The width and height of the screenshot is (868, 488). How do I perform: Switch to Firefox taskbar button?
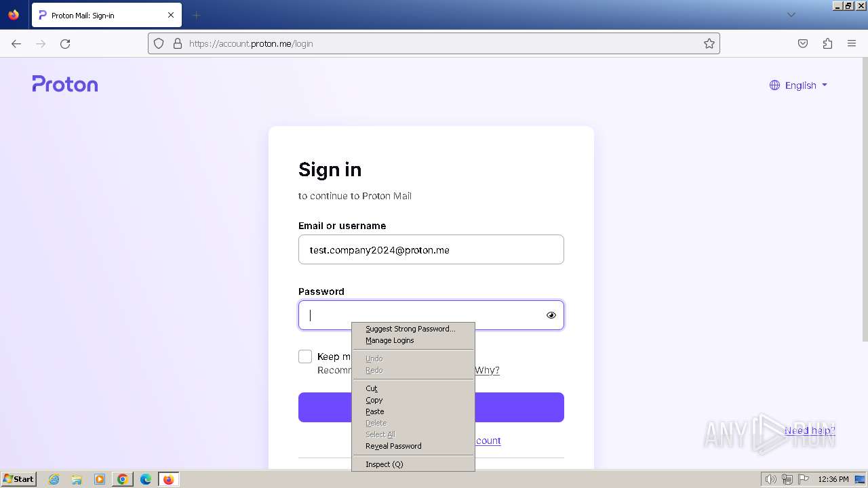tap(168, 479)
